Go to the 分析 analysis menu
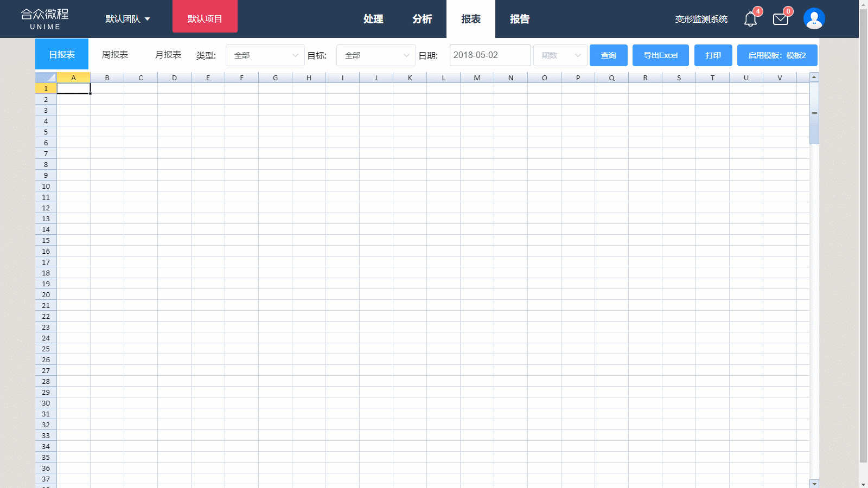This screenshot has width=868, height=488. [x=422, y=19]
